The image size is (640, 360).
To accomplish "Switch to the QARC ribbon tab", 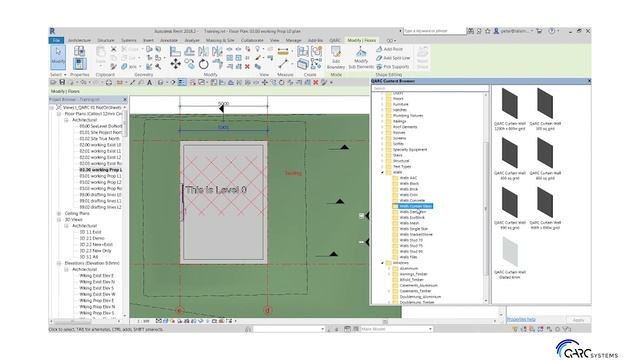I will pos(335,40).
